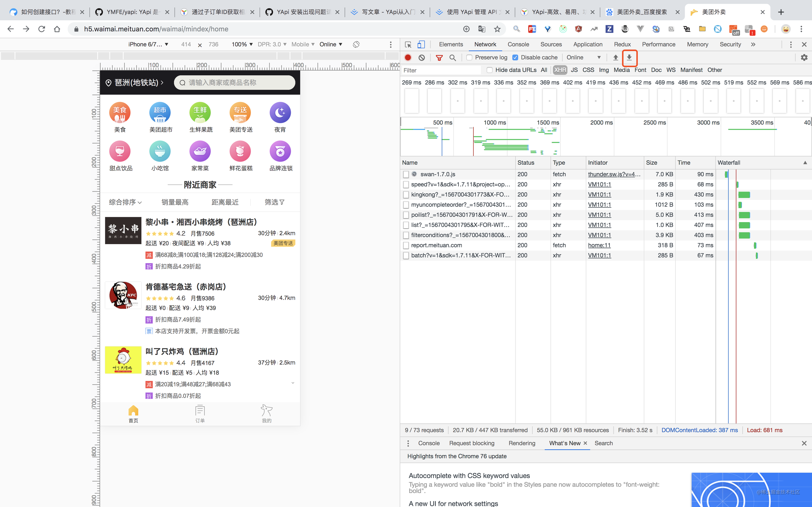Viewport: 812px width, 507px height.
Task: Click the network Filter text field
Action: (441, 70)
